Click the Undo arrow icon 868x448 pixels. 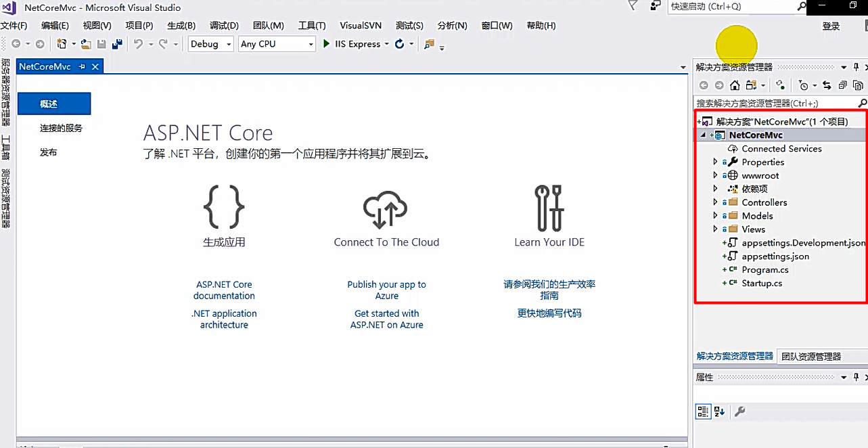(x=138, y=44)
